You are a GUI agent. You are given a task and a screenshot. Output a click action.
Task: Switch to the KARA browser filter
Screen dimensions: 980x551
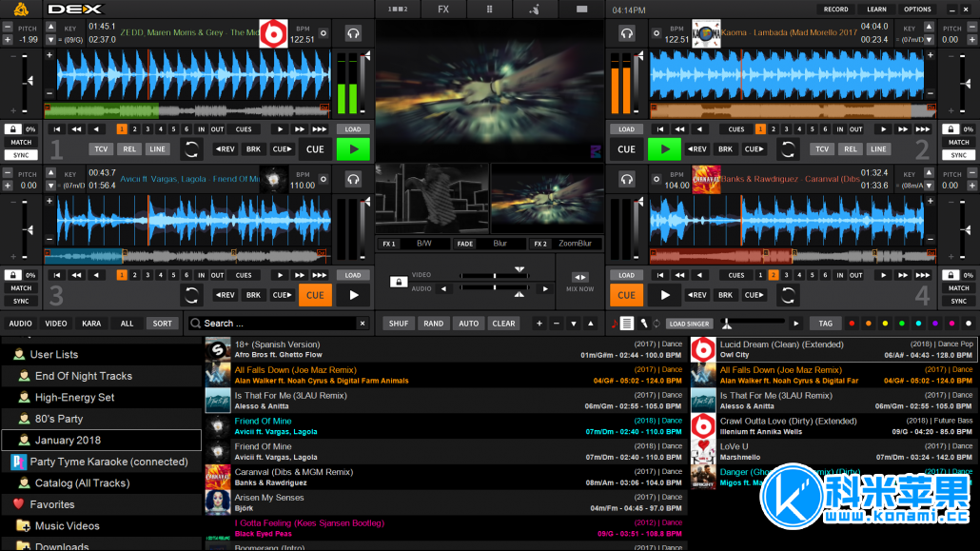(x=91, y=324)
